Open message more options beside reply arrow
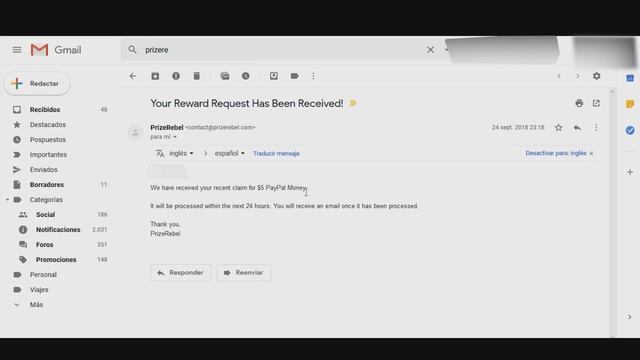 (596, 128)
